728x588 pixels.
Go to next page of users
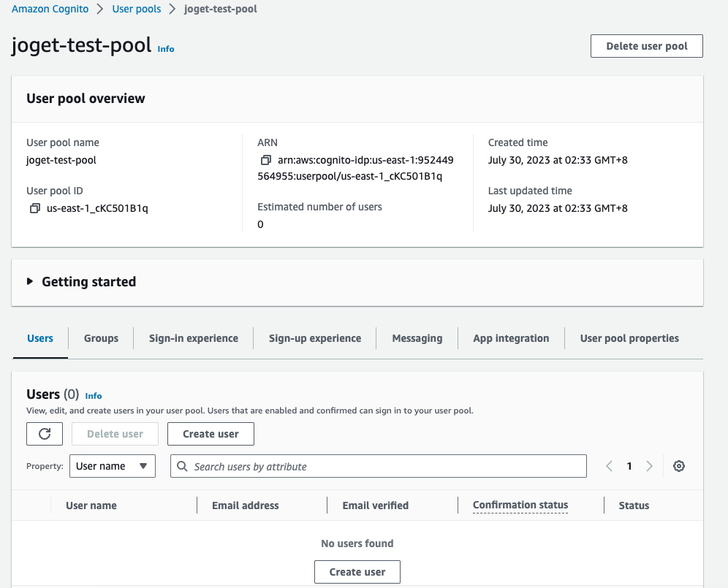(650, 466)
